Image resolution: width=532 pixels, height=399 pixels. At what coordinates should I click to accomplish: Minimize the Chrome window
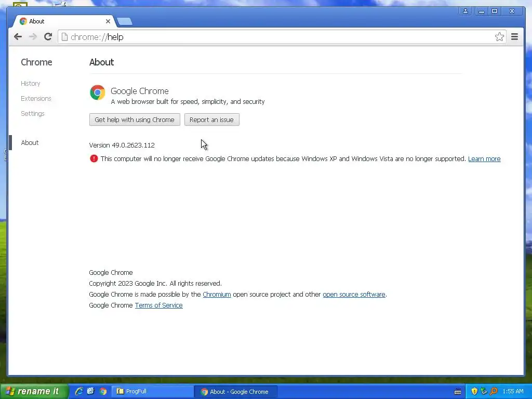tap(481, 11)
